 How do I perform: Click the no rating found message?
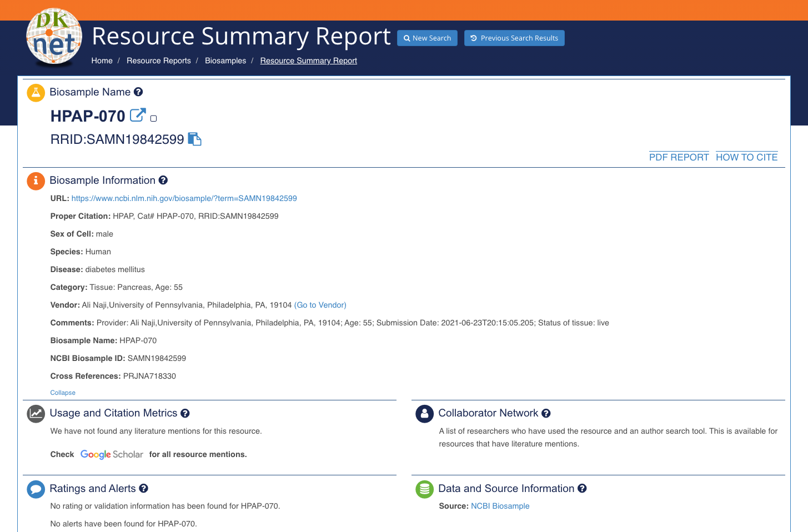pos(165,506)
